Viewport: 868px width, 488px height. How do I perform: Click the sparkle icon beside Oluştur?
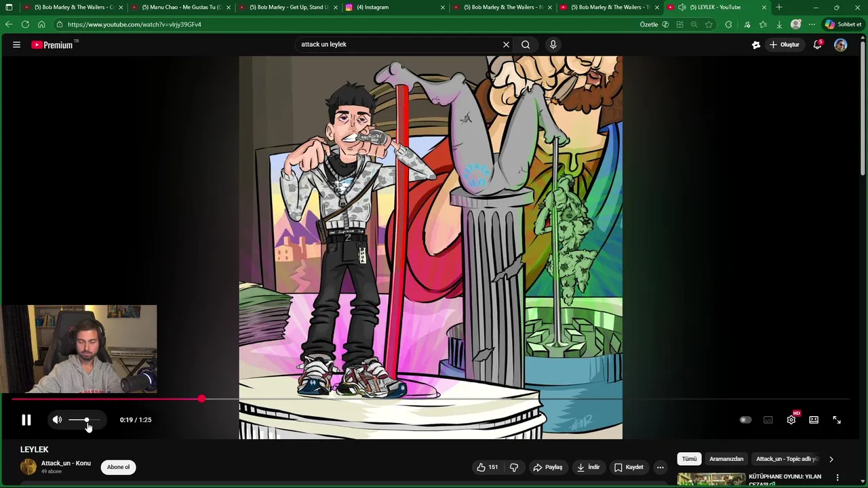click(756, 45)
